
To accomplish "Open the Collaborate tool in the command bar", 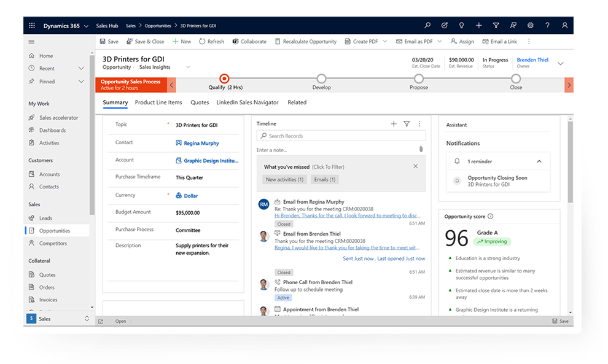I will click(x=250, y=41).
